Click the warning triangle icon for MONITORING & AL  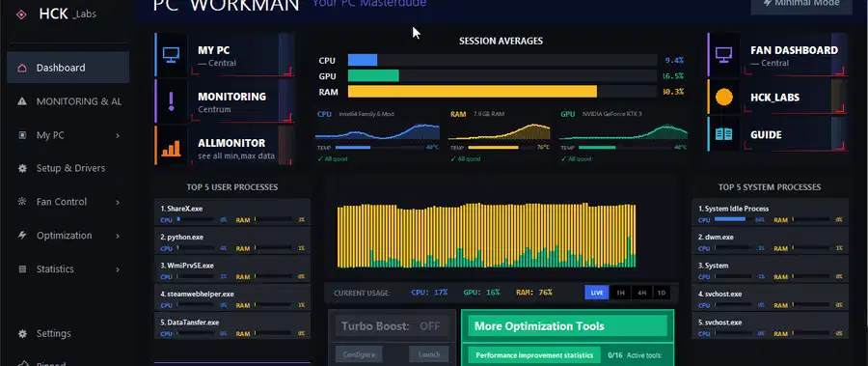22,101
